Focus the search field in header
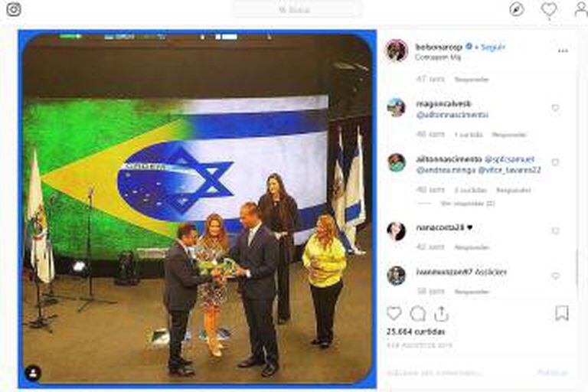The image size is (588, 392). [x=298, y=9]
